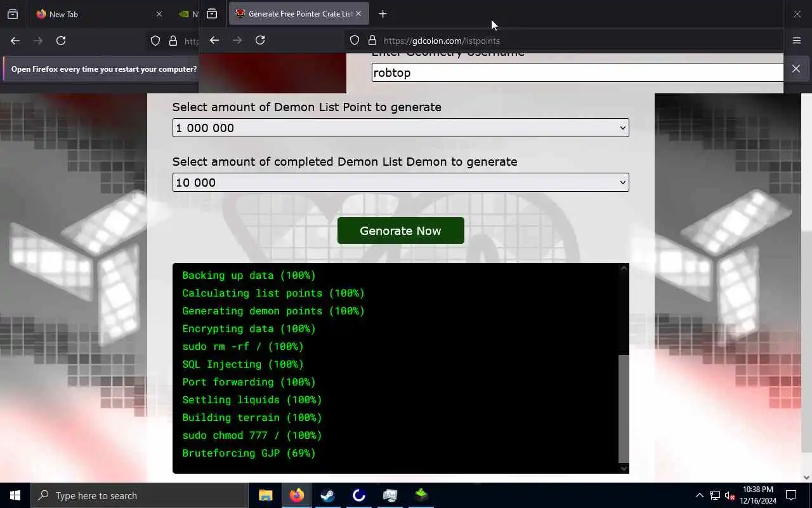Click the Encrypting data (100%) line

click(249, 328)
